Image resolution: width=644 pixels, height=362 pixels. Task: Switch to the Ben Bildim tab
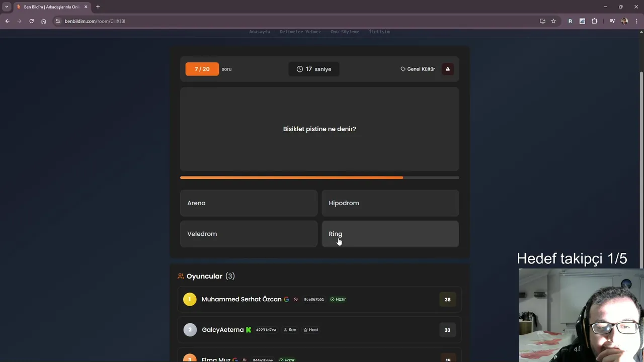[51, 7]
